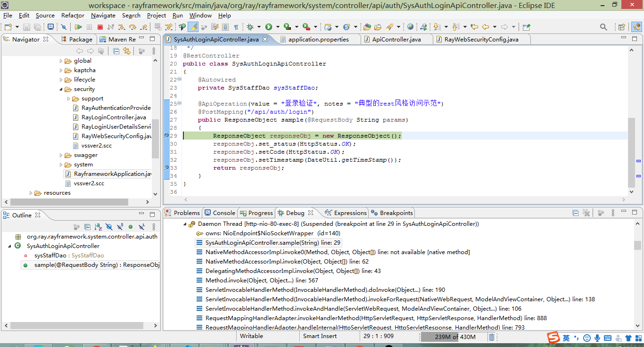Switch to the Debug perspective button
Screen dimensions: 644x347
coord(636,27)
